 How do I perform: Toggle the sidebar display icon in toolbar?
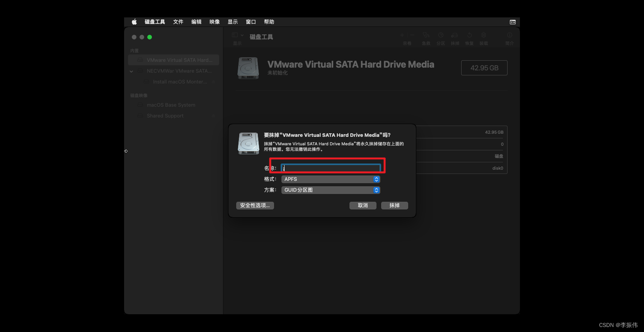point(235,35)
